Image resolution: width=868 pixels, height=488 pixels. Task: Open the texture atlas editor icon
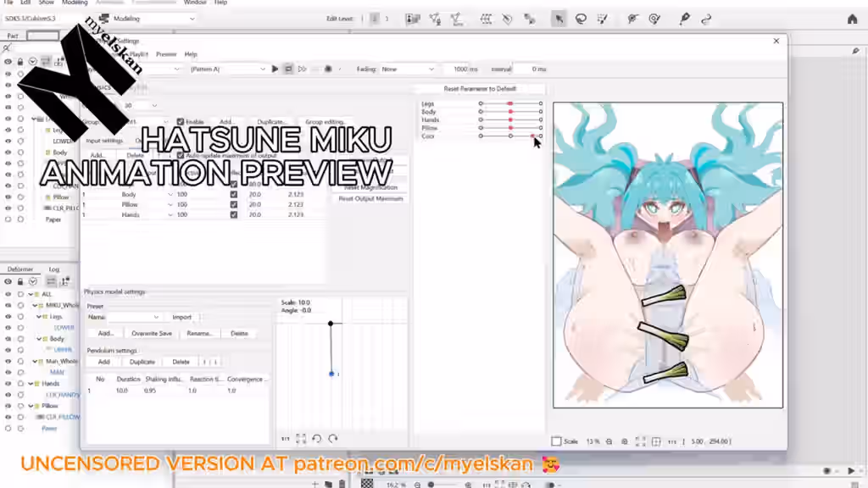click(x=413, y=19)
